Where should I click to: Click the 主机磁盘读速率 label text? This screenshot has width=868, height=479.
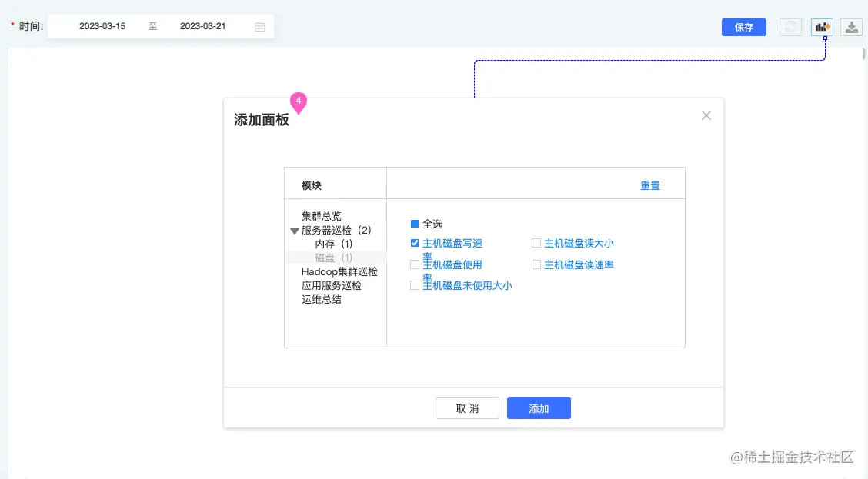click(579, 264)
